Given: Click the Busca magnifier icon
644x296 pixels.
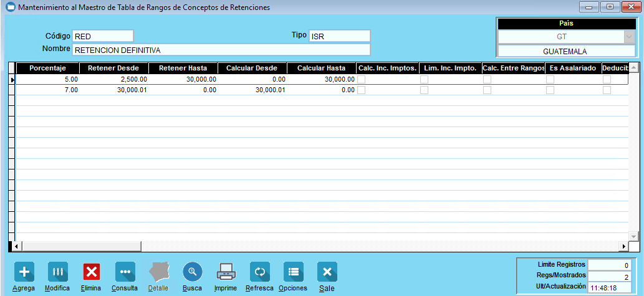Looking at the screenshot, I should tap(193, 272).
